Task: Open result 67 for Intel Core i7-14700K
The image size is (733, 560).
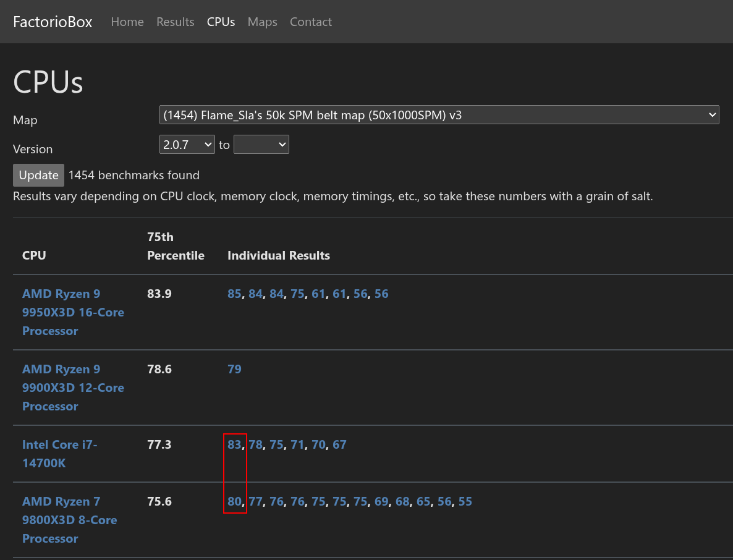Action: [339, 444]
